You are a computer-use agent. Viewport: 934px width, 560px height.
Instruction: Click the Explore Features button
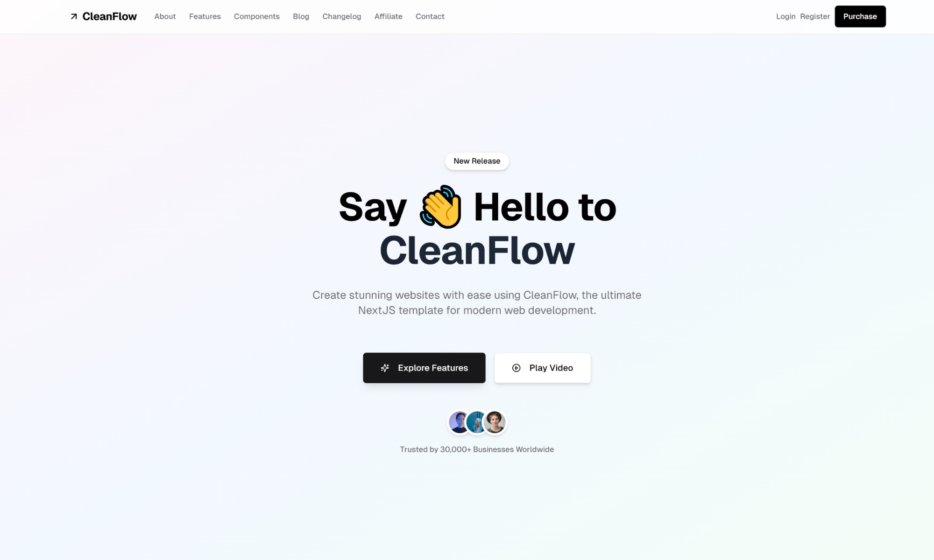(x=425, y=367)
